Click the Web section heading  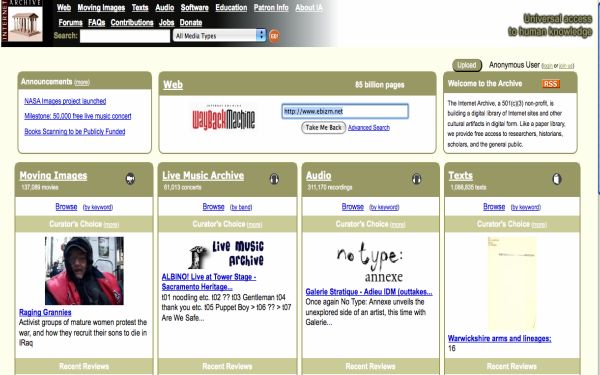pyautogui.click(x=173, y=85)
